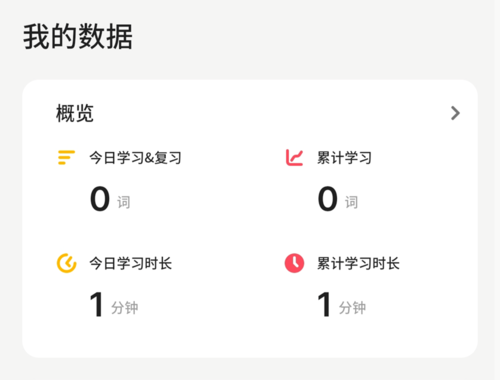Click the red chart icon for 累计学习

coord(294,158)
